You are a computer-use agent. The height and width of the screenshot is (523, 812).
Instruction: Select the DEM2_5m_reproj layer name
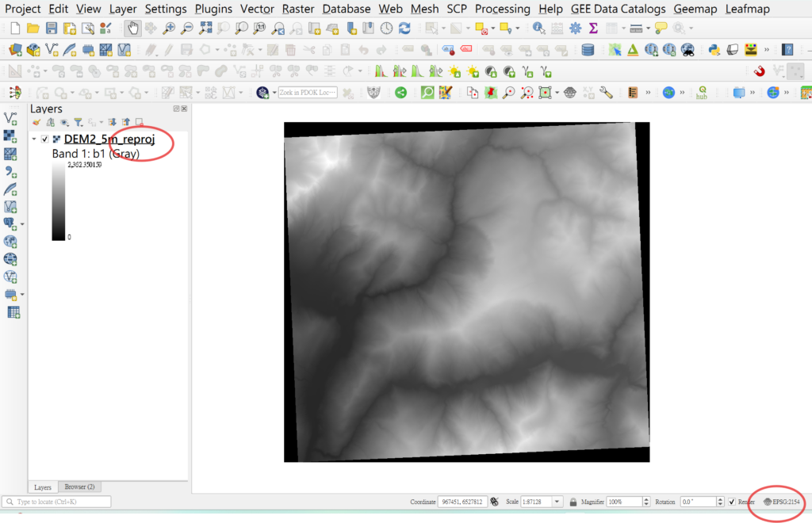point(109,139)
